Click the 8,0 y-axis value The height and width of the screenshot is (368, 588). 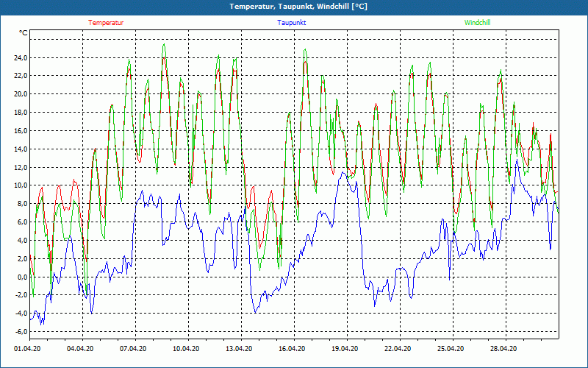(x=21, y=204)
